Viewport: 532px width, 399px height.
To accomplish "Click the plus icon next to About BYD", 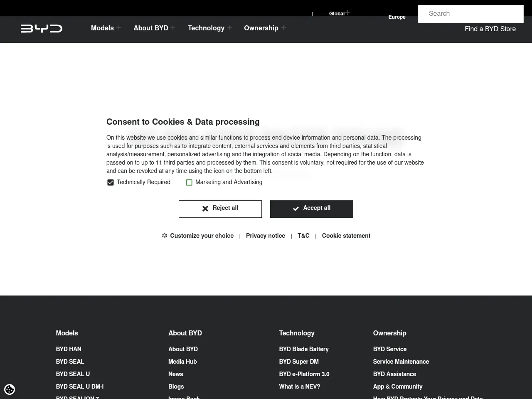I will [173, 27].
